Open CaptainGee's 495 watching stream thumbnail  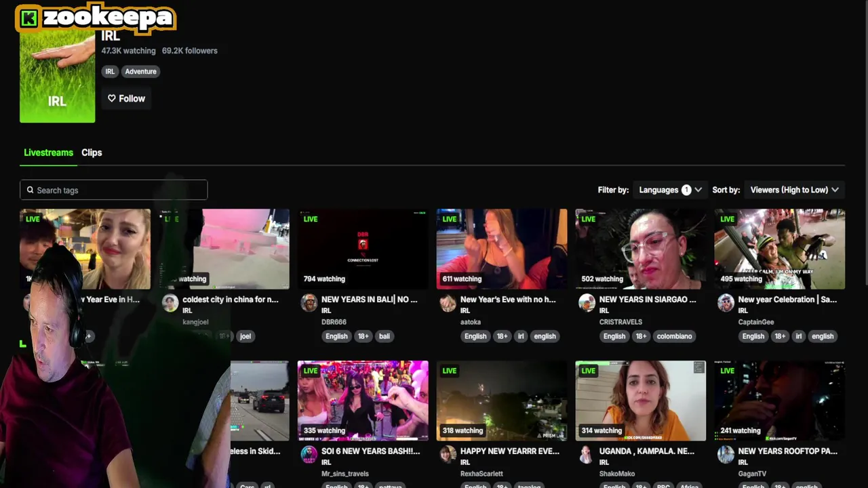780,249
